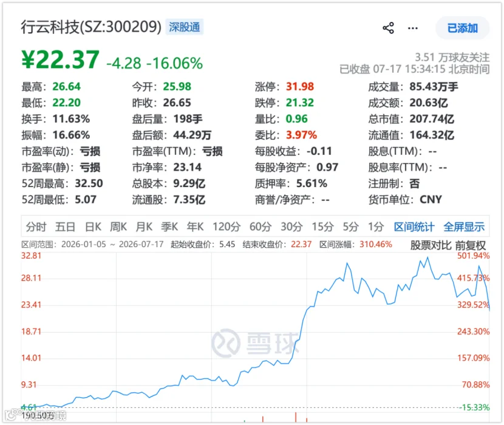
Task: Select the 60分 interval tab
Action: point(261,226)
